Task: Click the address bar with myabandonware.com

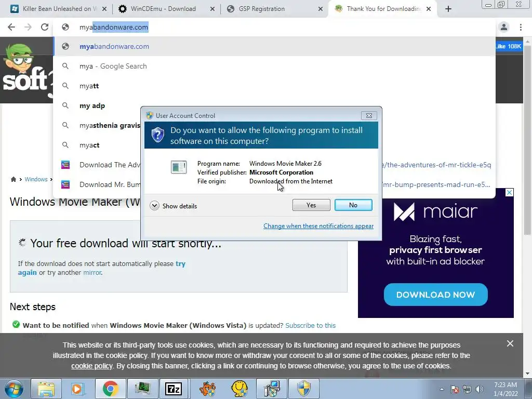Action: [x=274, y=27]
